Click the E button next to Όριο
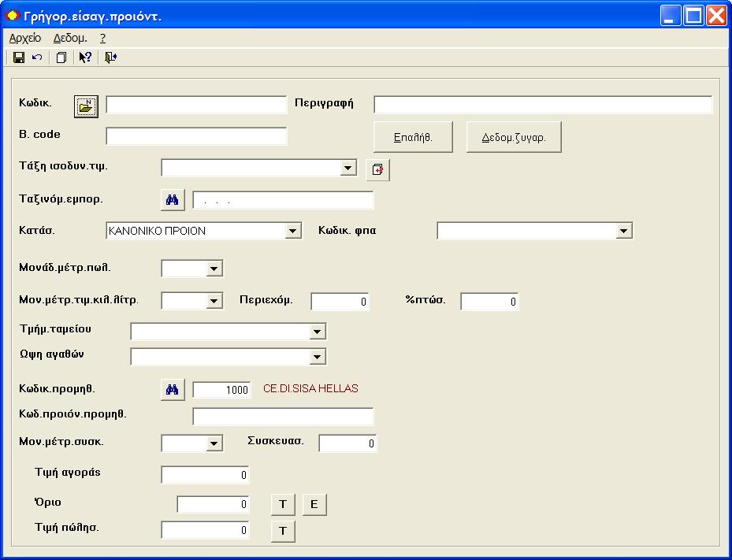Viewport: 732px width, 560px height. tap(314, 504)
